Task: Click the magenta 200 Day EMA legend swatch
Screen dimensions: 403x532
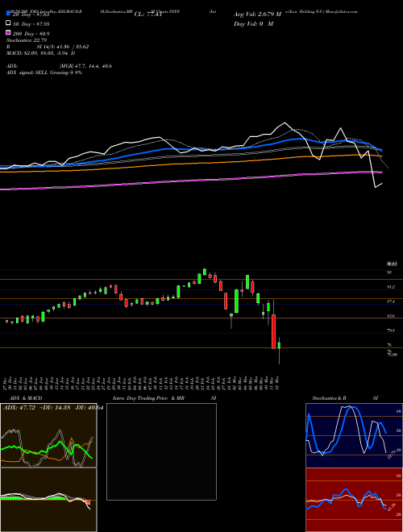Action: [8, 33]
